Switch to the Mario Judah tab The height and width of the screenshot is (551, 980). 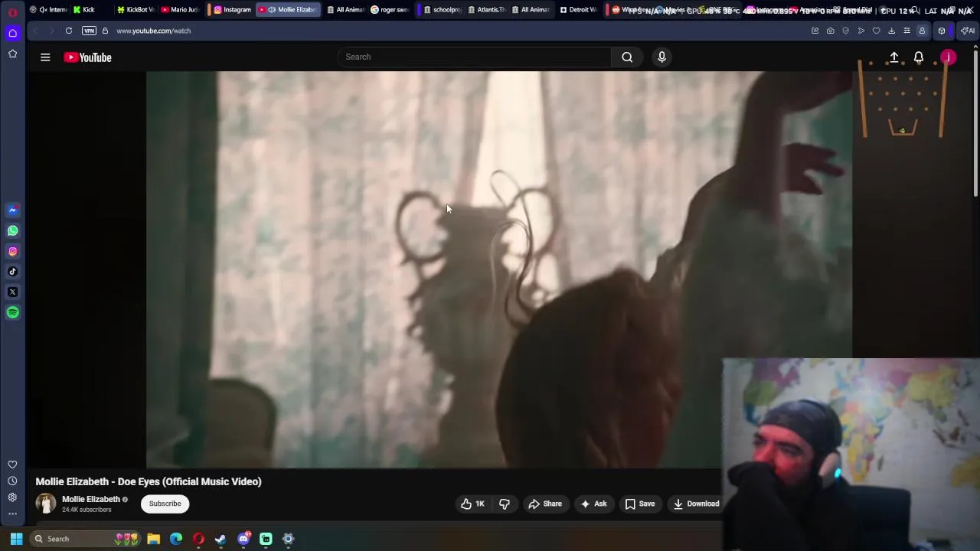(x=180, y=10)
